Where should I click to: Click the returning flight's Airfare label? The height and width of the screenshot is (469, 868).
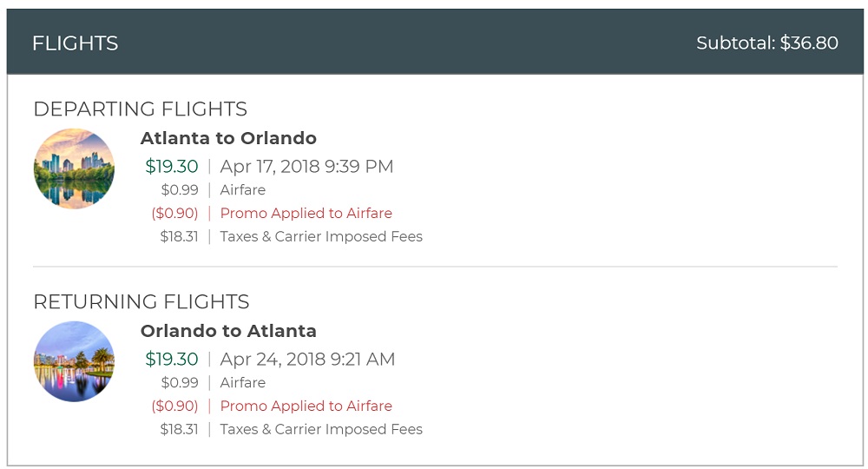pyautogui.click(x=243, y=382)
